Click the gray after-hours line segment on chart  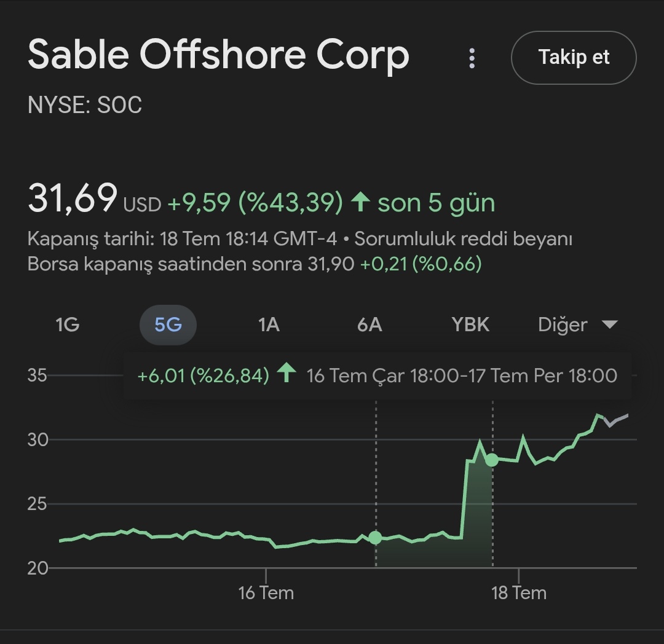pyautogui.click(x=617, y=420)
